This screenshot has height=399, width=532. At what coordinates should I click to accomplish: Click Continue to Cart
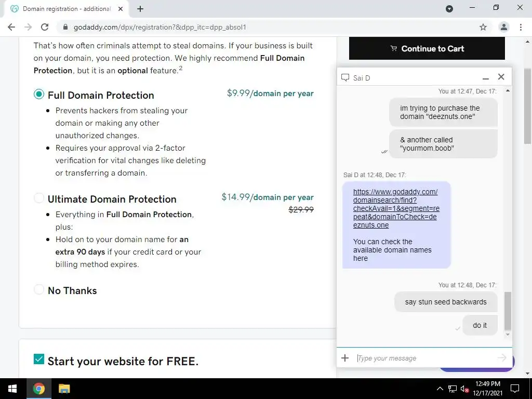[x=427, y=48]
